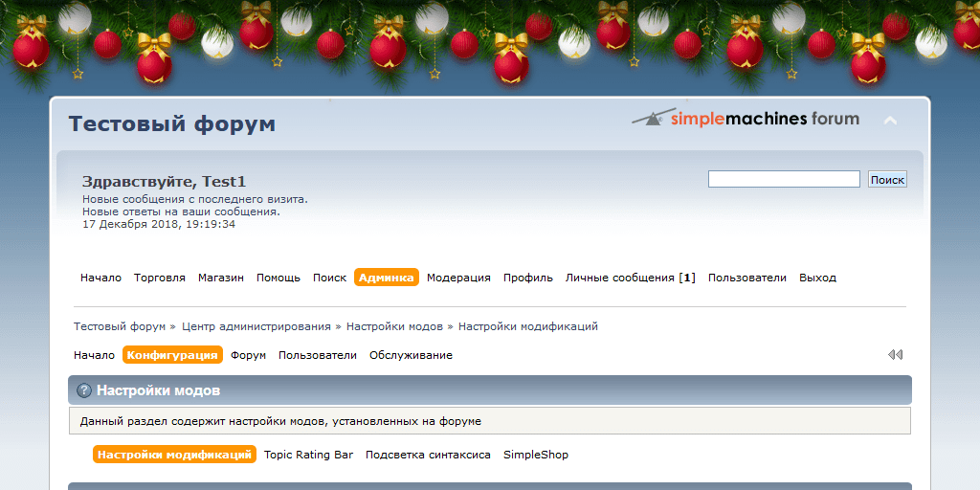Click Центр администрирования breadcrumb link
The width and height of the screenshot is (980, 490).
coord(256,326)
